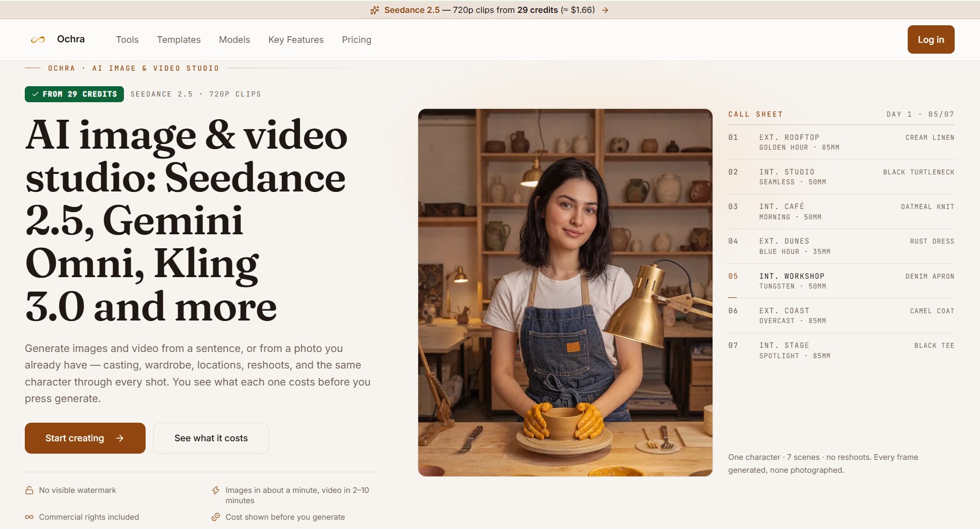
Task: Click the pottery workshop hero image
Action: [565, 293]
